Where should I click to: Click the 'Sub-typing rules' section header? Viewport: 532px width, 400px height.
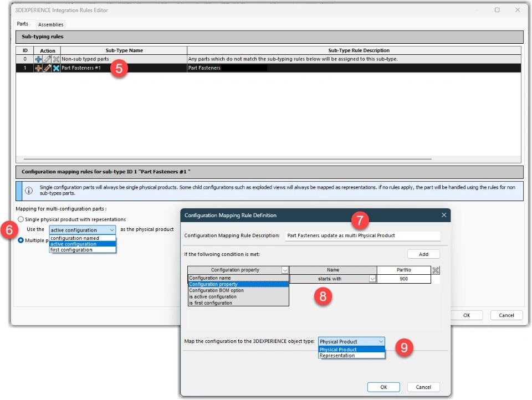pos(269,37)
